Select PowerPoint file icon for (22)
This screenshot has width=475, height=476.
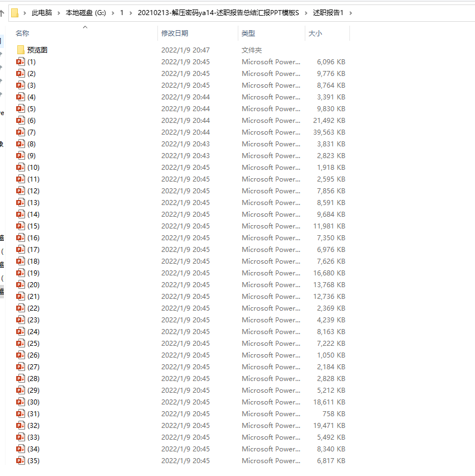point(21,308)
